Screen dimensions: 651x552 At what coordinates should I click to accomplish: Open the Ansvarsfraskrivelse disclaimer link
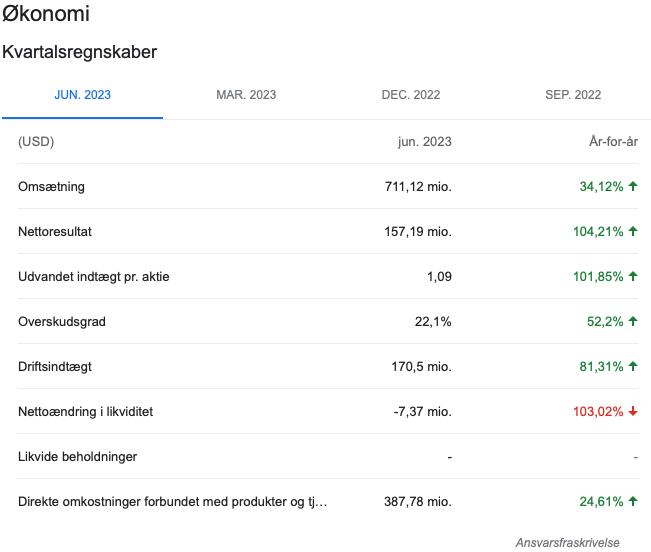click(568, 542)
